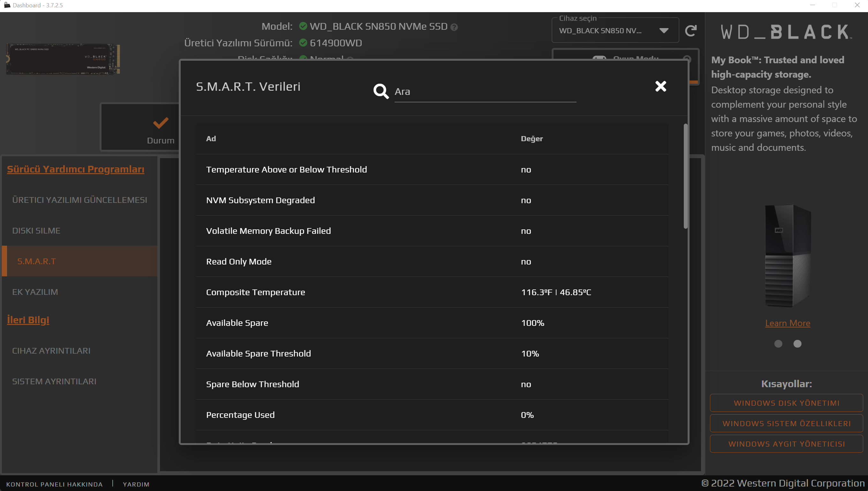Open ÜRETICI YAZILIMI GÜNCELLEMESI menu item
Viewport: 868px width, 491px height.
[x=79, y=200]
